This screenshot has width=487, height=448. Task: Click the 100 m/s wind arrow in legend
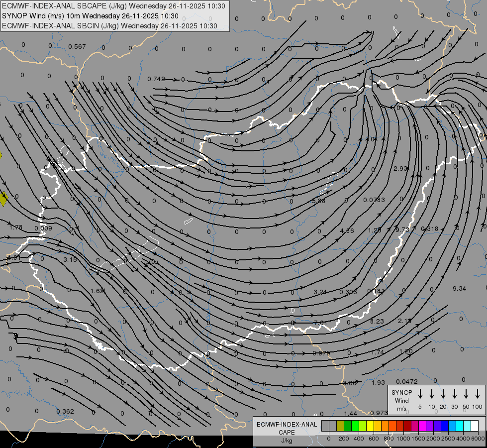click(x=478, y=394)
